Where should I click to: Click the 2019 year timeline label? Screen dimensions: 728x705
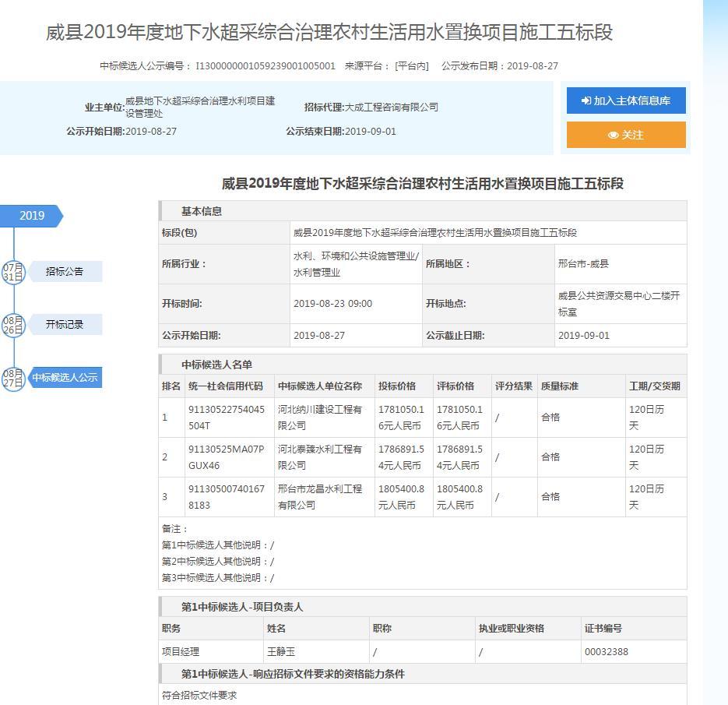click(32, 216)
